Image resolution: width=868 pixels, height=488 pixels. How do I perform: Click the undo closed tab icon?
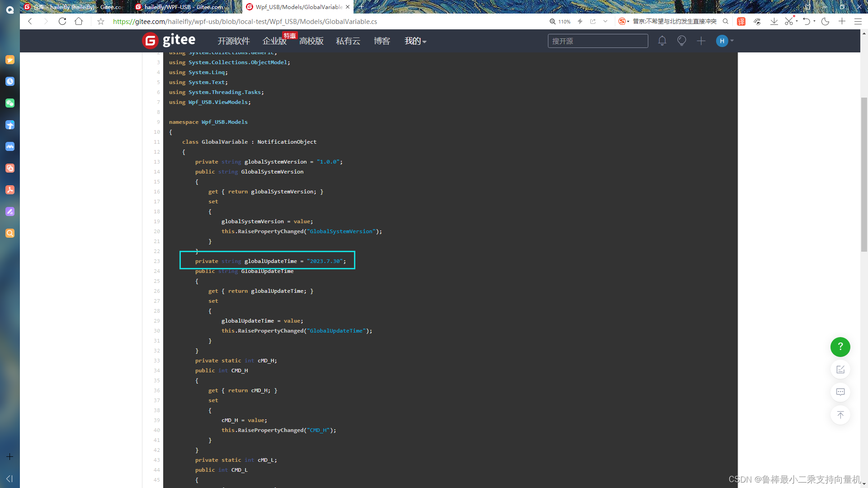tap(807, 21)
